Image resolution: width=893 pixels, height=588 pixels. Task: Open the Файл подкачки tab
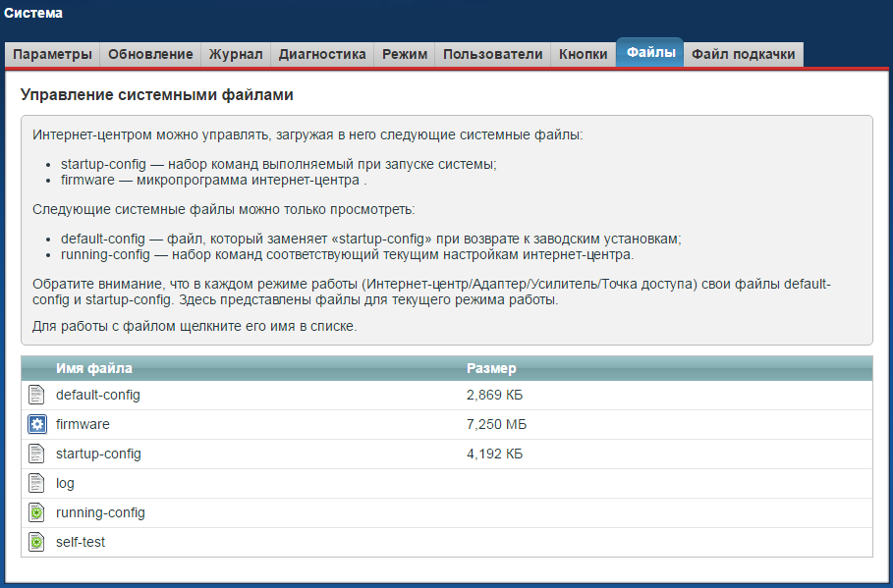tap(744, 55)
